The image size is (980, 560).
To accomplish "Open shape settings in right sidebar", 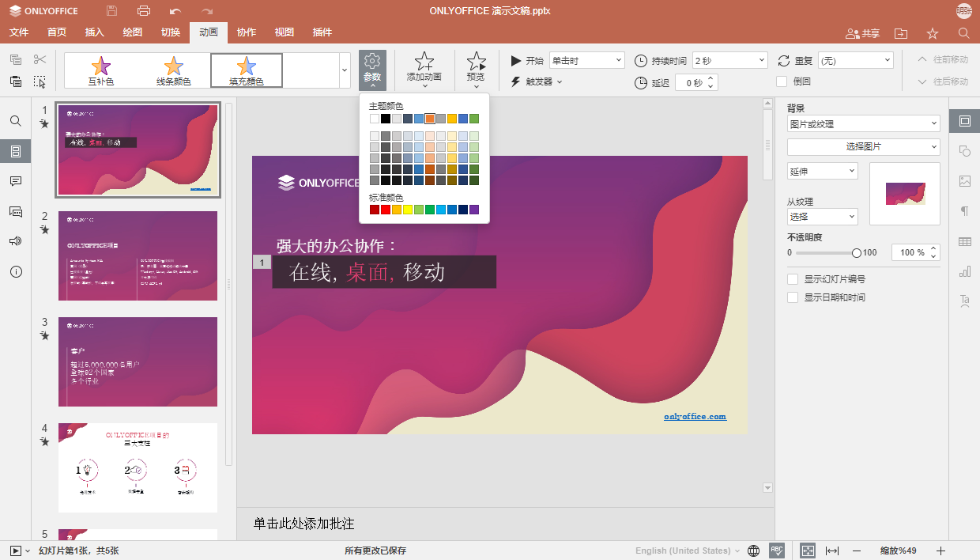I will (964, 151).
